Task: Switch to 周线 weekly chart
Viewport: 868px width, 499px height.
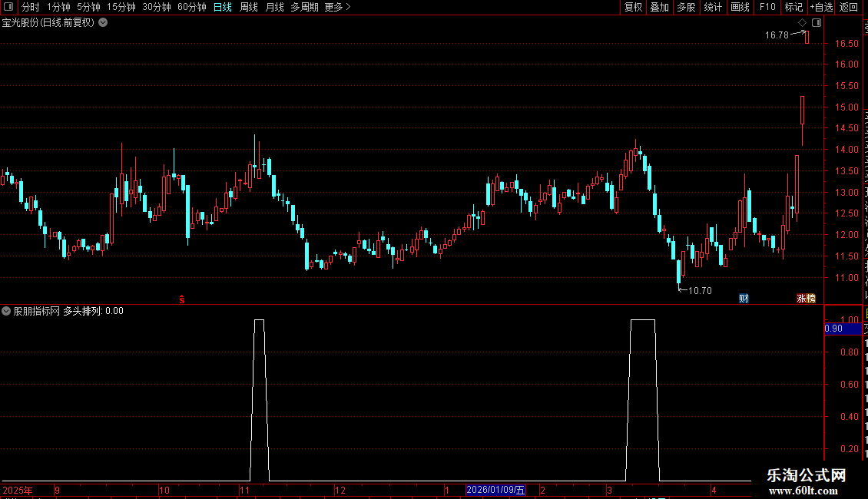Action: pos(249,7)
